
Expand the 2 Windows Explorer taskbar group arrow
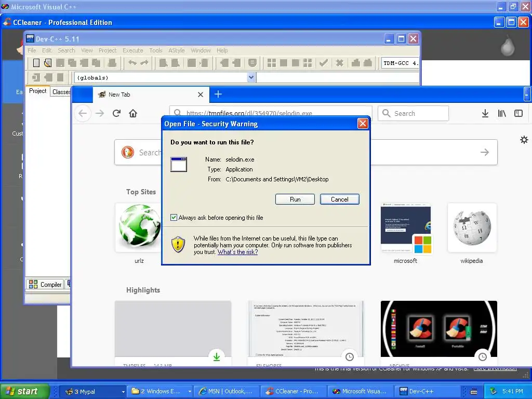[190, 392]
